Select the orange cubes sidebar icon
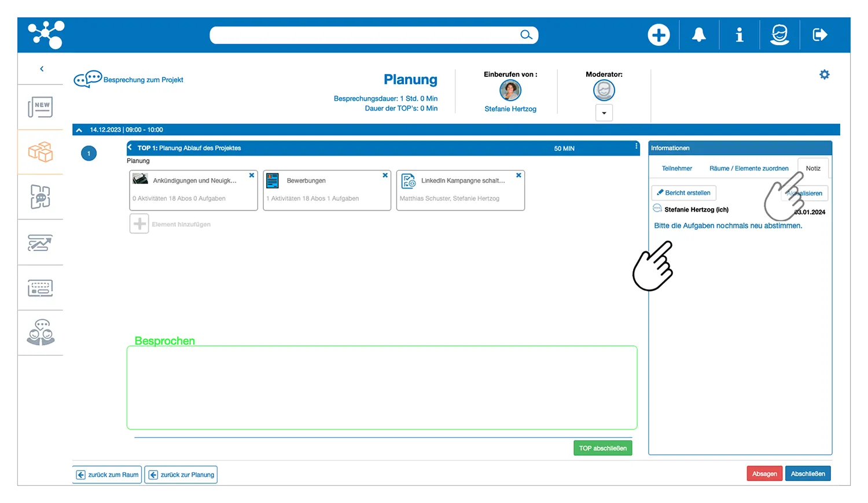The height and width of the screenshot is (503, 868). pyautogui.click(x=41, y=152)
